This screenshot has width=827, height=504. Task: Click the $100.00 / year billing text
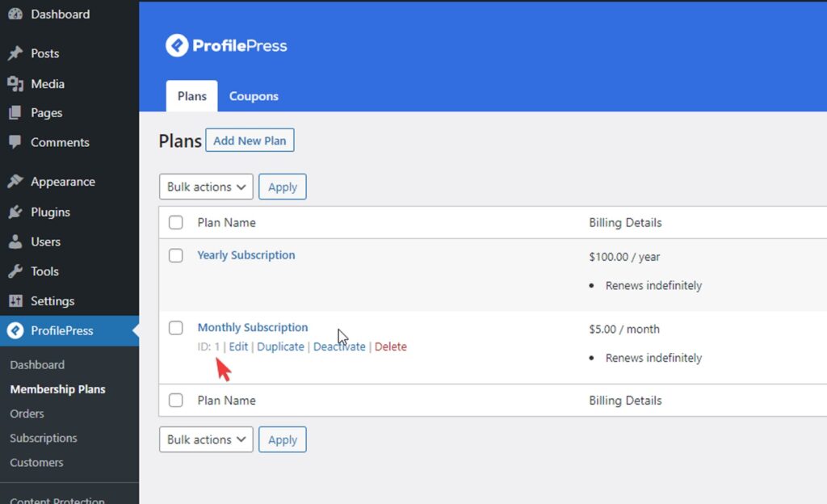(624, 257)
